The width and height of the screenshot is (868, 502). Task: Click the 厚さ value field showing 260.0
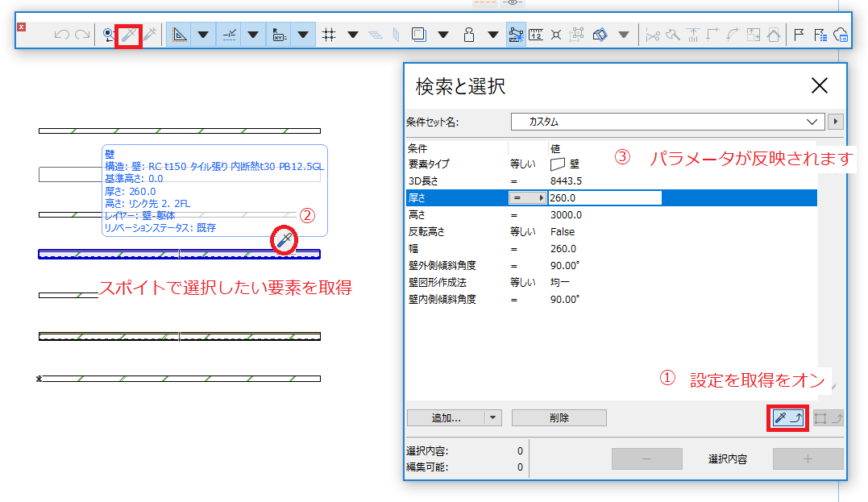coord(605,197)
